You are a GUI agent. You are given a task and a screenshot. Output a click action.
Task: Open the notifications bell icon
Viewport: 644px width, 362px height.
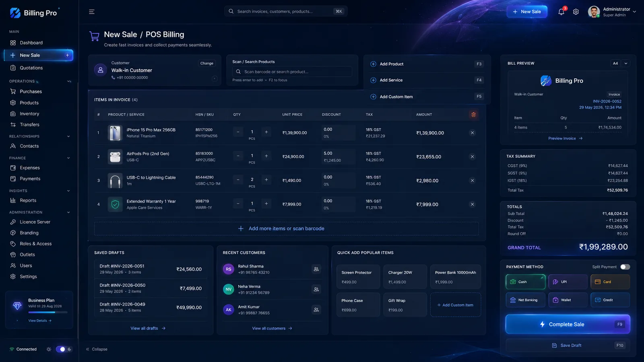[x=561, y=12]
